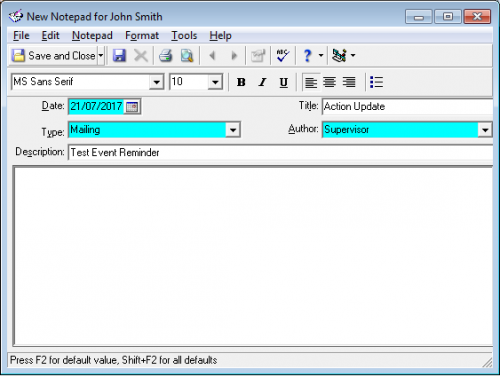Align text left
Image resolution: width=500 pixels, height=377 pixels.
[311, 82]
